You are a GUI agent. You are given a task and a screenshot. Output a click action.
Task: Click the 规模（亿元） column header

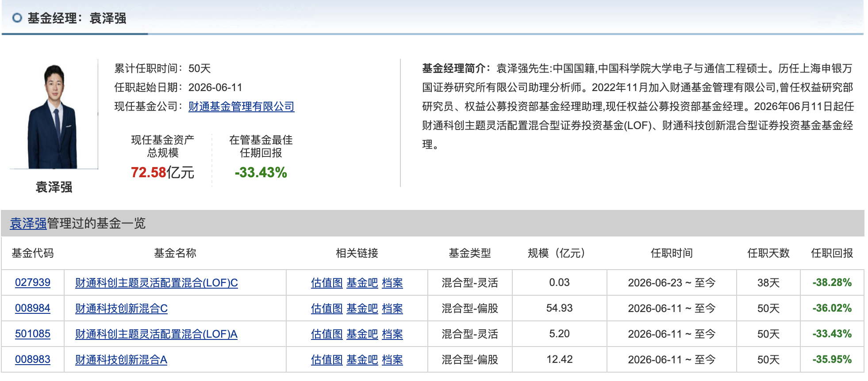pos(559,253)
